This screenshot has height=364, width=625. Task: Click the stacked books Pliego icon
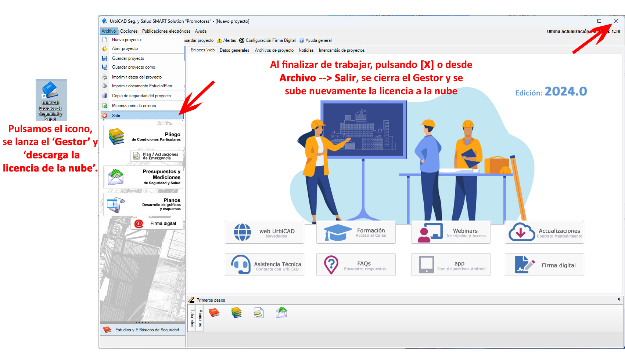[116, 136]
